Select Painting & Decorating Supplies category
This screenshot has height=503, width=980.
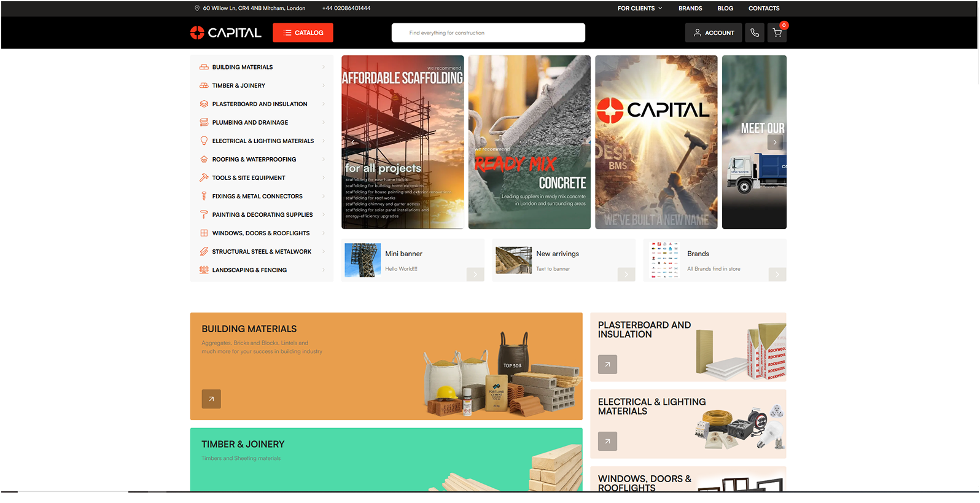point(262,214)
